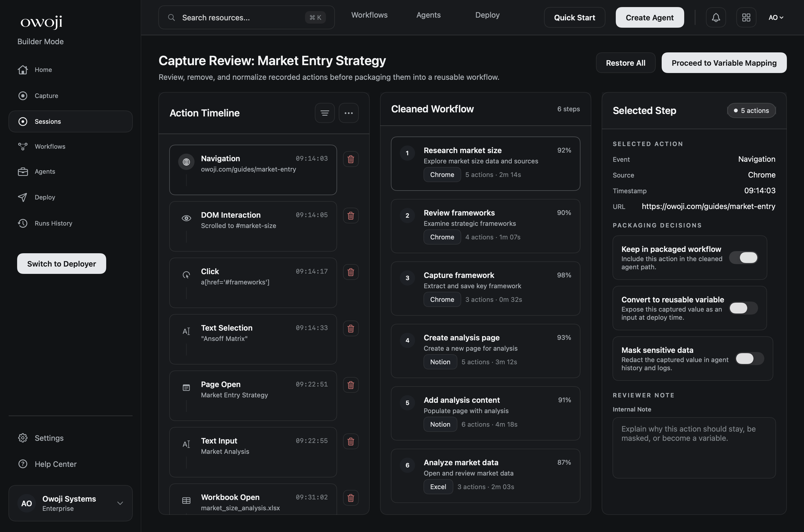Click Proceed to Variable Mapping
The image size is (804, 532).
click(x=724, y=63)
